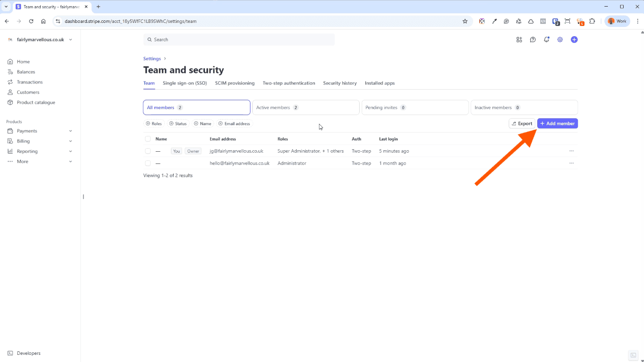Bookmark this page with star icon
644x362 pixels.
[x=464, y=21]
